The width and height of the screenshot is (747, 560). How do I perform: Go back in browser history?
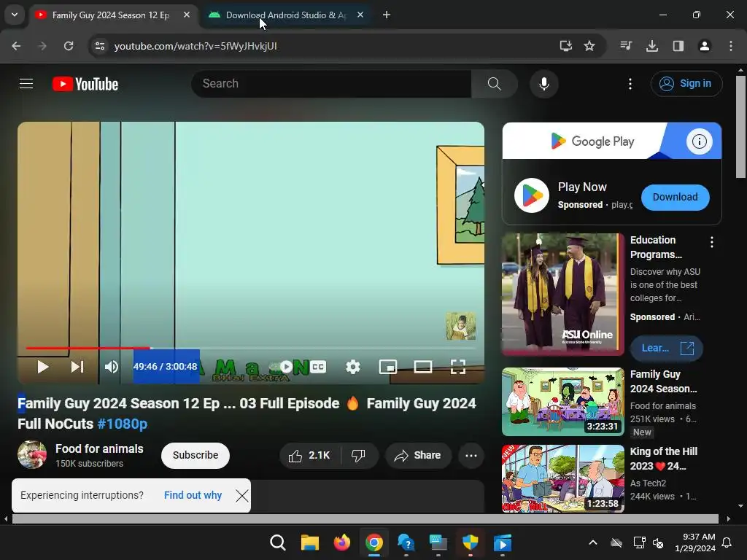16,46
